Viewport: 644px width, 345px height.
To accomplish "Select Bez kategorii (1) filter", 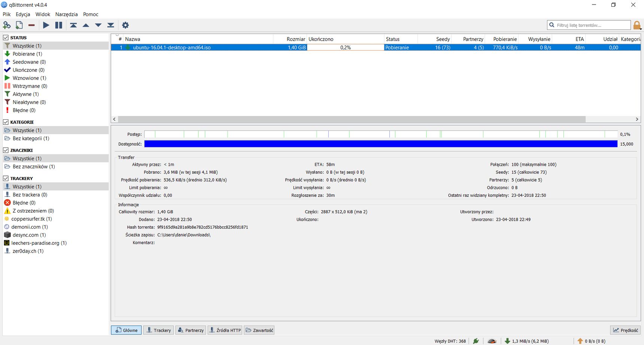I will 56,138.
